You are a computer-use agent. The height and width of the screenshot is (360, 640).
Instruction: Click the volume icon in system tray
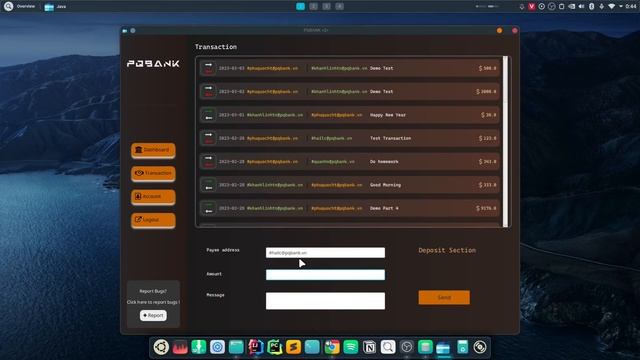tap(581, 6)
